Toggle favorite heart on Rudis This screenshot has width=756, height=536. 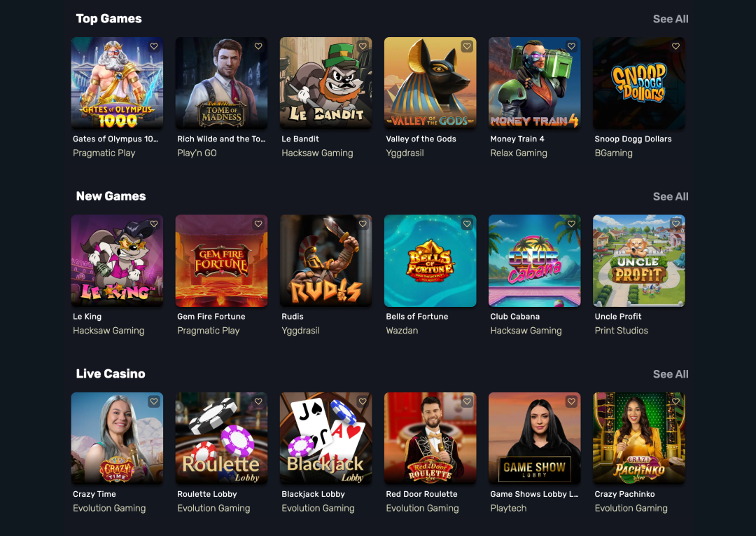[x=363, y=224]
